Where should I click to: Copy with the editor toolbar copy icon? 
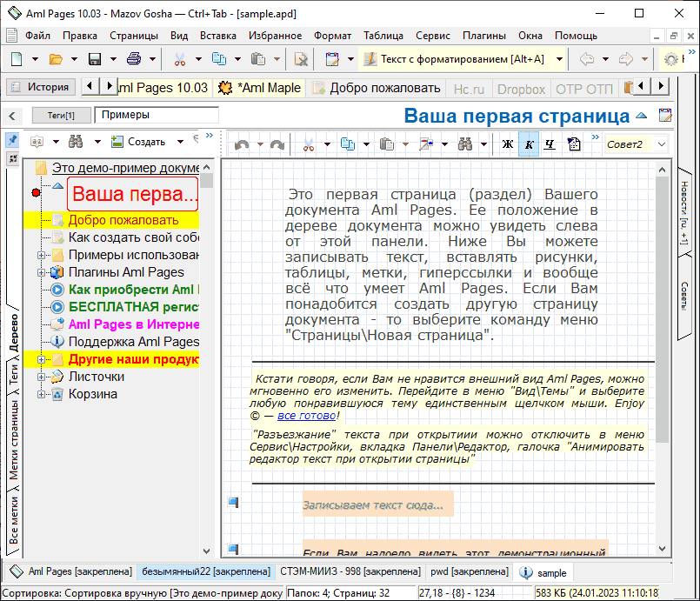347,144
